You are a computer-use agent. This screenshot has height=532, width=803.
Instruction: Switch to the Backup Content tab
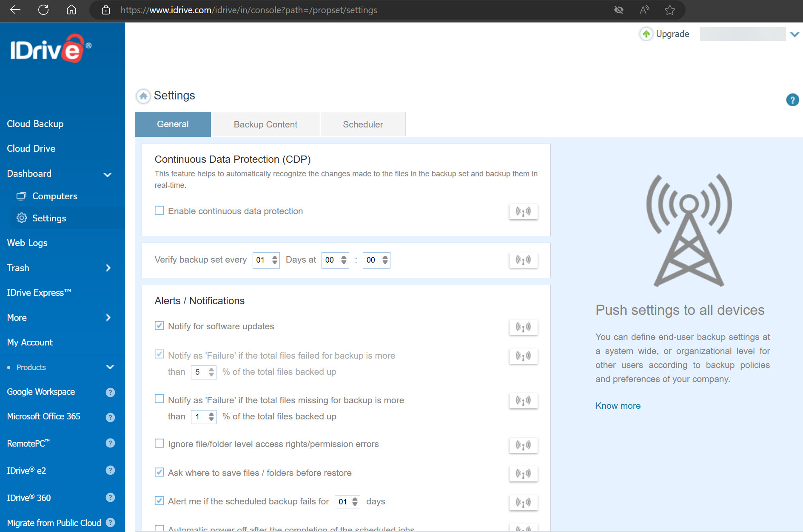pyautogui.click(x=265, y=125)
